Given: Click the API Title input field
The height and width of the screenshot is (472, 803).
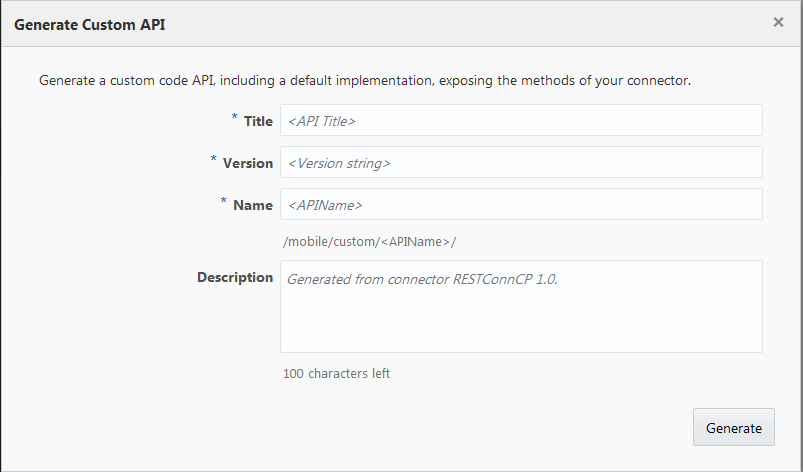Looking at the screenshot, I should [521, 121].
